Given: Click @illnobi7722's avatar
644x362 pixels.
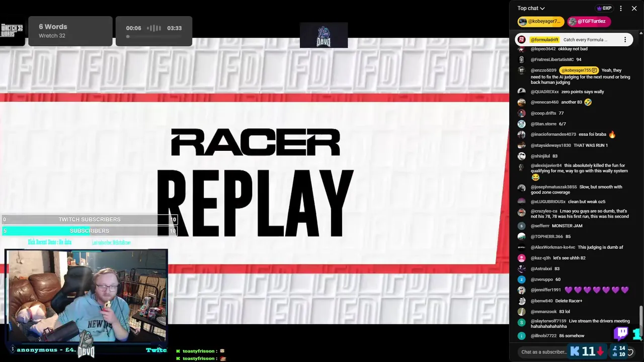Looking at the screenshot, I should (x=522, y=336).
